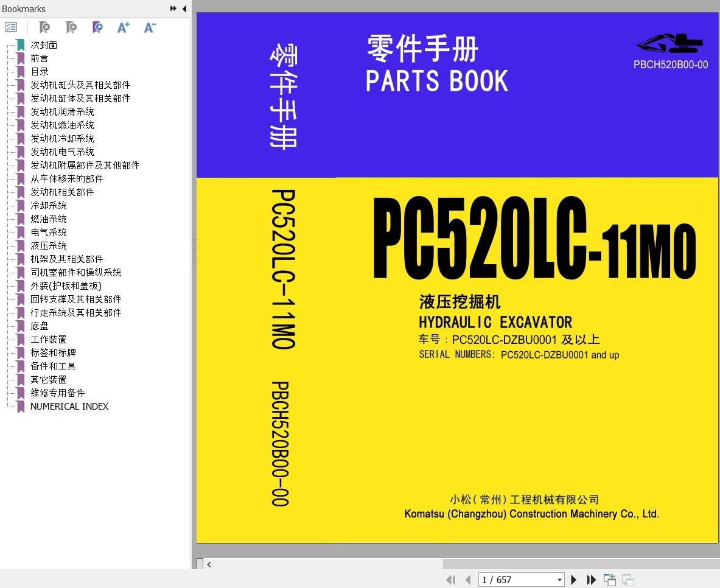Go to the 回转支撑及其相关部件 bookmark
Image resolution: width=720 pixels, height=588 pixels.
point(75,299)
